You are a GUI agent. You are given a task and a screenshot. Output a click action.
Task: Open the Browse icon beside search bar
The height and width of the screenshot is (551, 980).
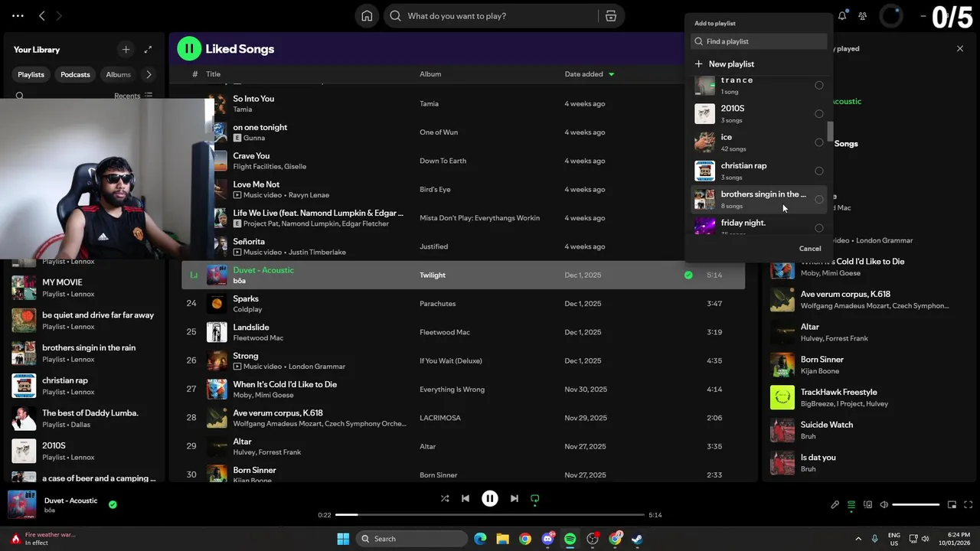coord(610,16)
